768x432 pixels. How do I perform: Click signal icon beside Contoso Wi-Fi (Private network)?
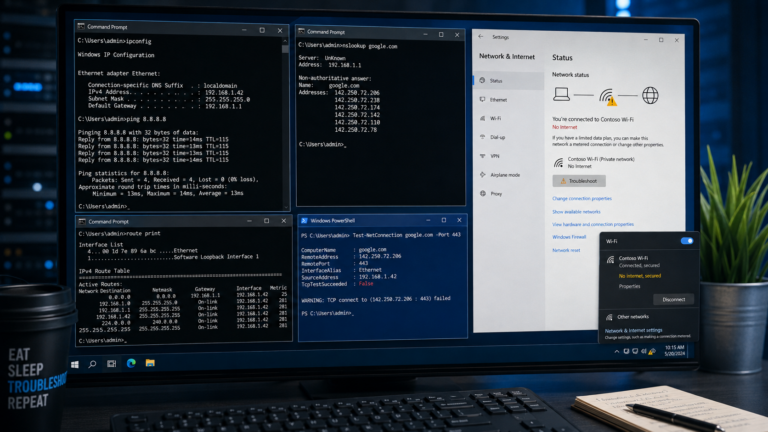coord(558,162)
